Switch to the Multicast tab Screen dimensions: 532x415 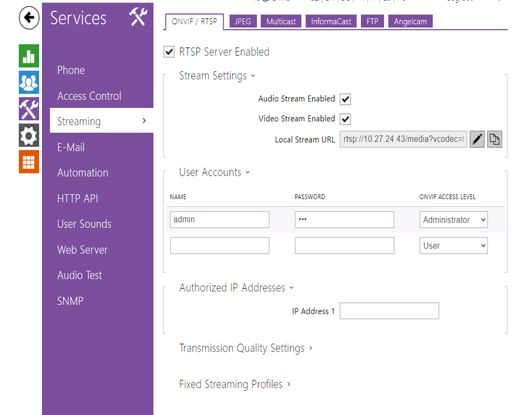281,21
